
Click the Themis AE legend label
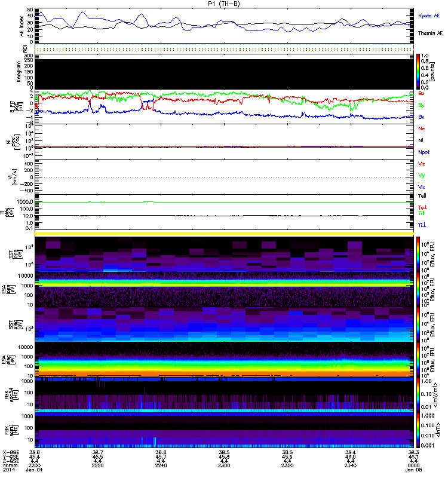click(x=430, y=33)
